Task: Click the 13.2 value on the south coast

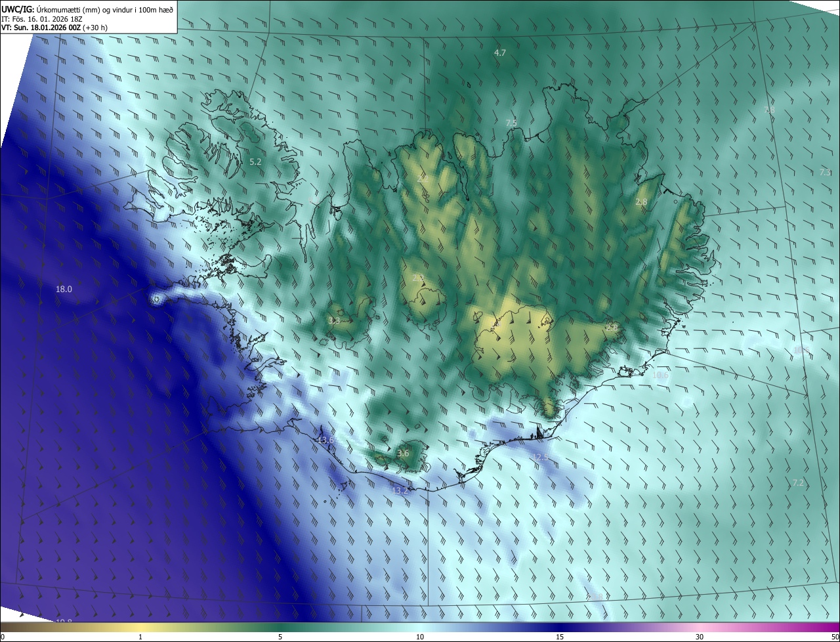Action: (400, 490)
